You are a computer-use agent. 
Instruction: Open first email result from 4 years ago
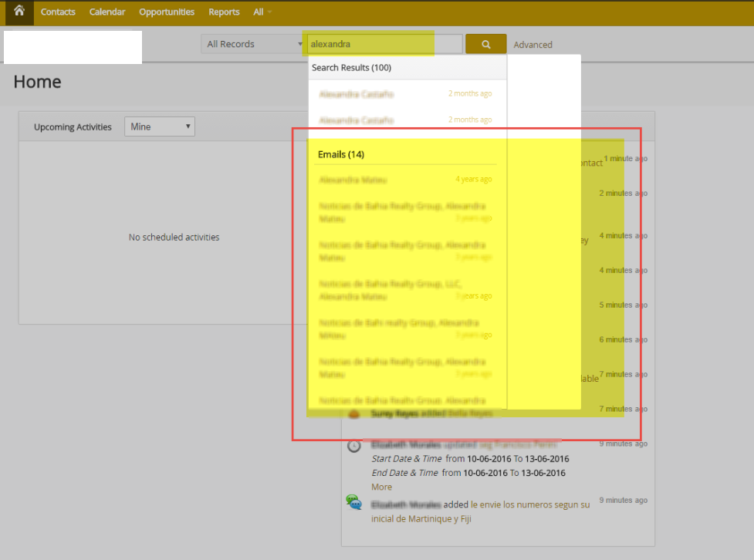pos(353,180)
